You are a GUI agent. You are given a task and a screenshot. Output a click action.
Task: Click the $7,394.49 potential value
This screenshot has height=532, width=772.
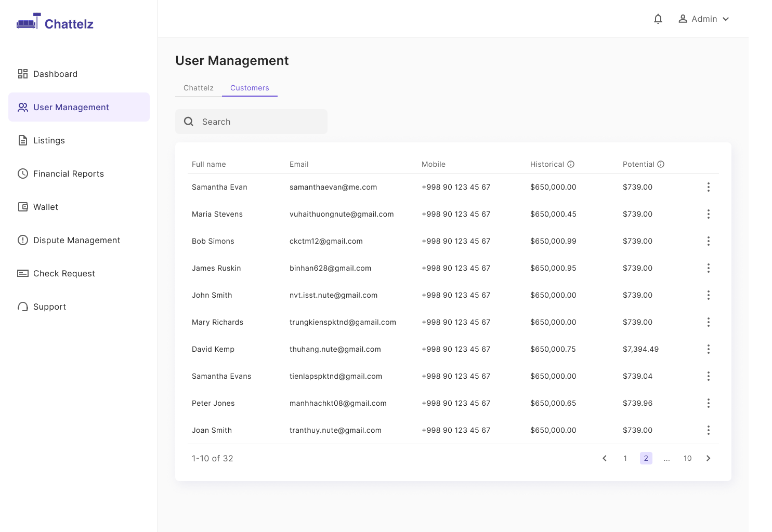[640, 349]
